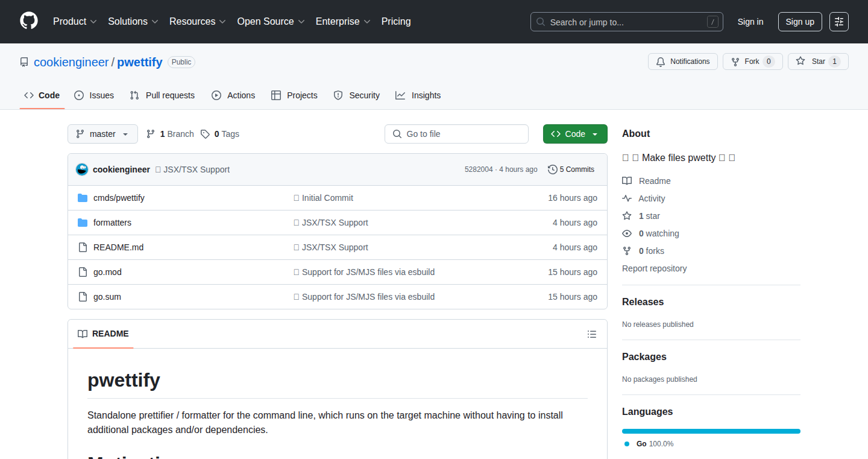Click the Readme book icon in About

point(627,181)
